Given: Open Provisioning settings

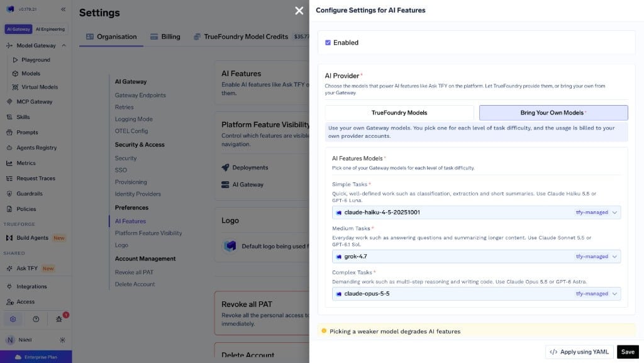Looking at the screenshot, I should (x=131, y=182).
